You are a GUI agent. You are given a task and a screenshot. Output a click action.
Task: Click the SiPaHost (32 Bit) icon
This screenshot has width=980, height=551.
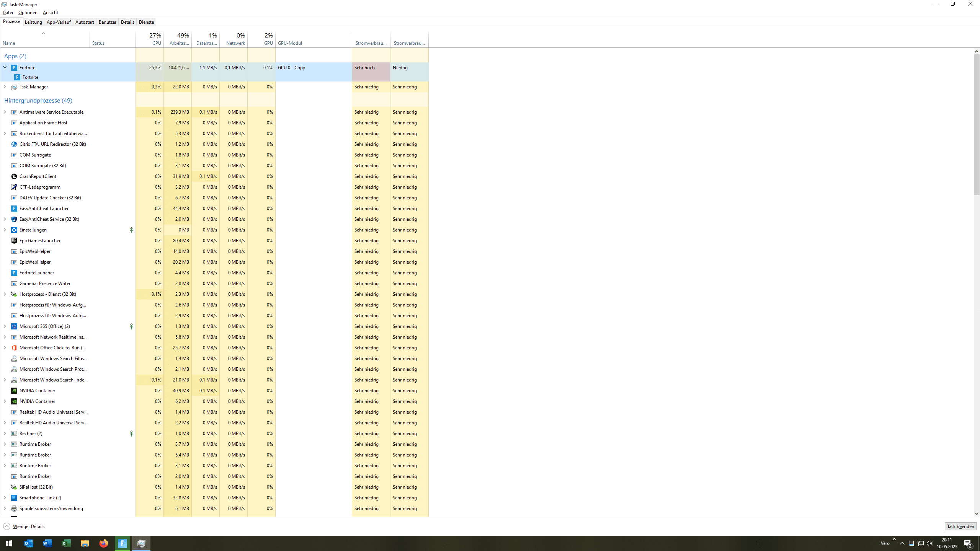14,487
